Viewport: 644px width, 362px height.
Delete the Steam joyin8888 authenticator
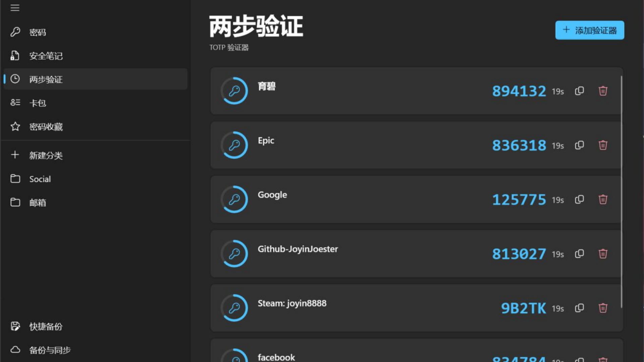click(x=603, y=308)
